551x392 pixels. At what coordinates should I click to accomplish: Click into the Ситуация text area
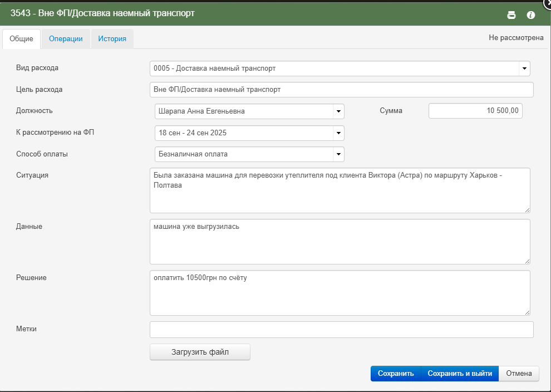[340, 190]
